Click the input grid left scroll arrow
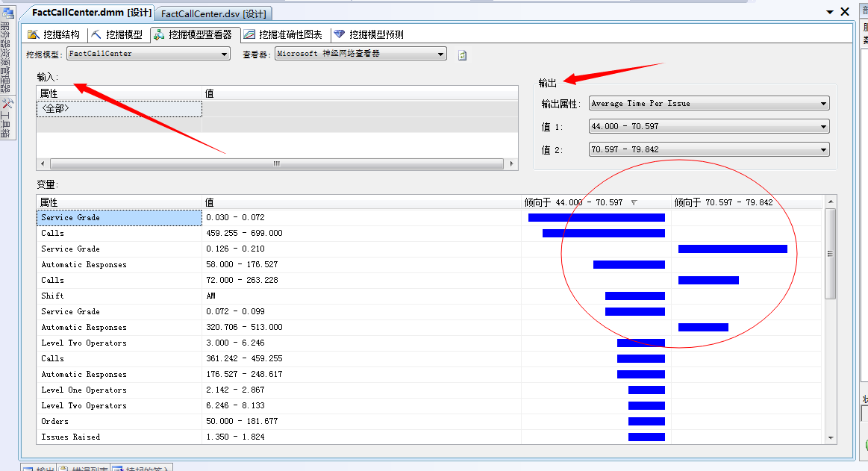The image size is (868, 471). pos(43,163)
